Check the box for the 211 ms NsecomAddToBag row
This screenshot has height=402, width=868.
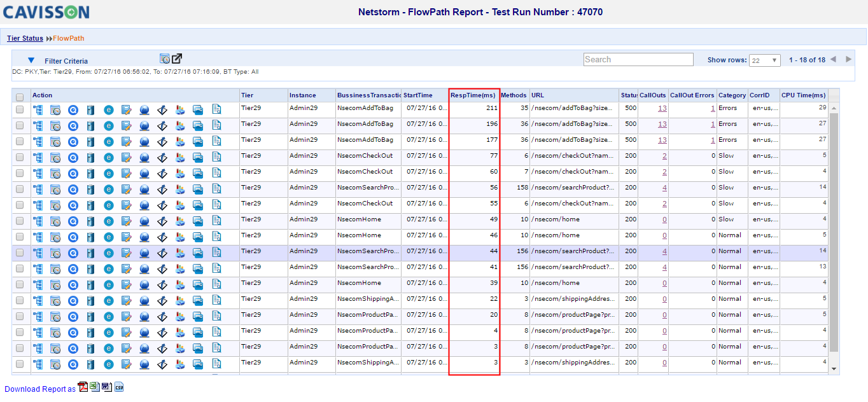(20, 109)
